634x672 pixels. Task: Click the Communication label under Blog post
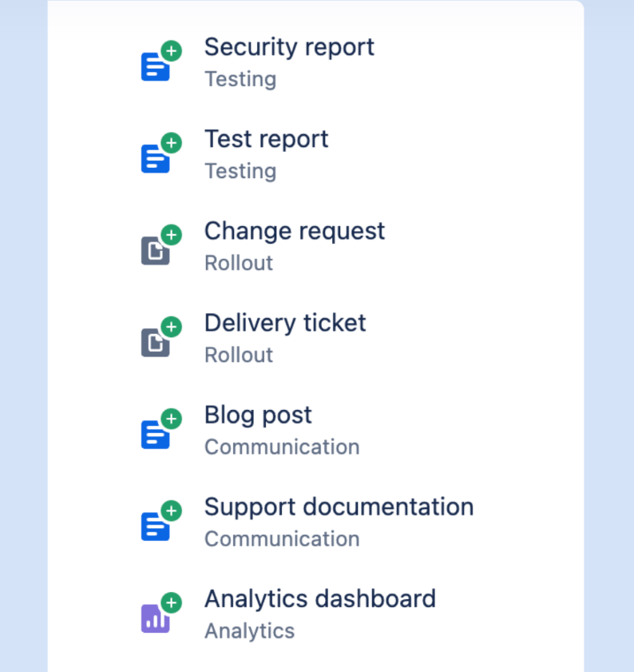(282, 447)
